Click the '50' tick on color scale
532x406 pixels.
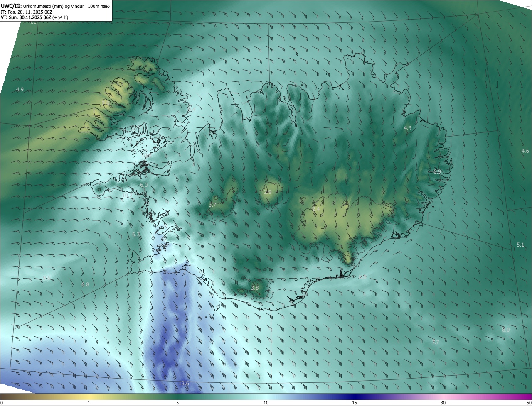pyautogui.click(x=529, y=403)
